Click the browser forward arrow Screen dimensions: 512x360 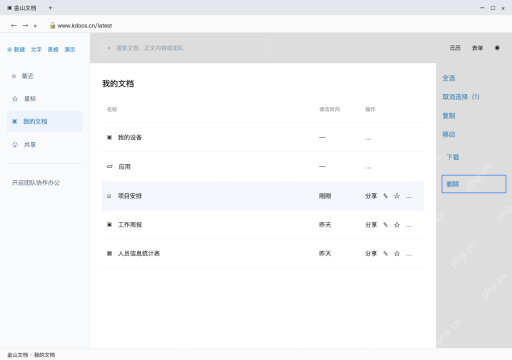25,25
